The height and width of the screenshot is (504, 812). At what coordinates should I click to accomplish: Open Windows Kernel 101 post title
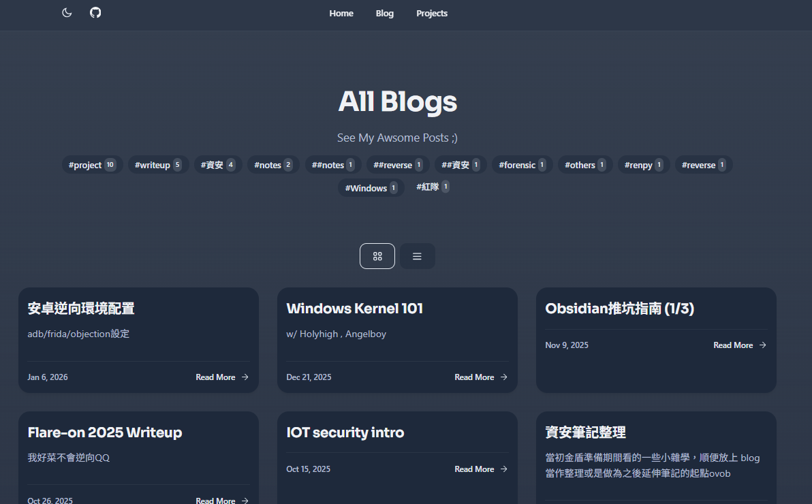point(355,309)
